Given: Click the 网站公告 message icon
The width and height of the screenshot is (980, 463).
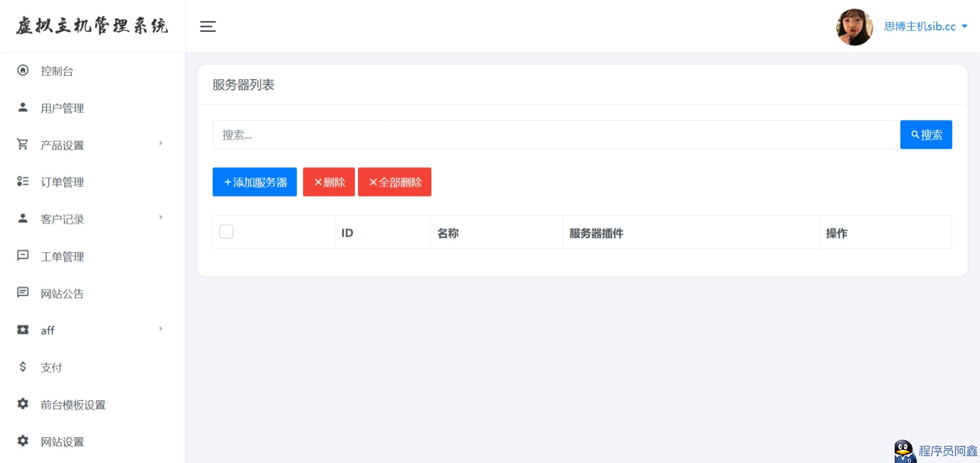Looking at the screenshot, I should 23,292.
